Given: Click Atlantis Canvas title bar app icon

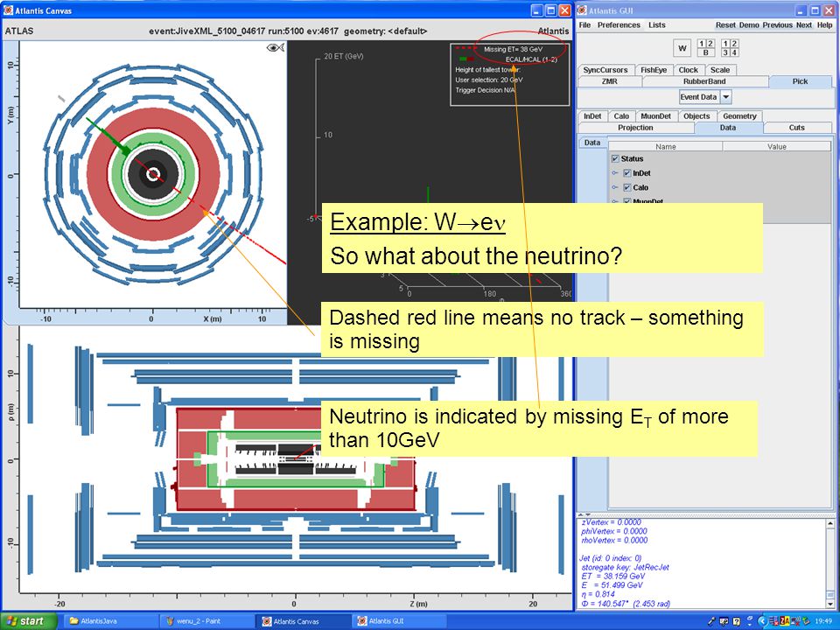Looking at the screenshot, I should click(x=8, y=10).
